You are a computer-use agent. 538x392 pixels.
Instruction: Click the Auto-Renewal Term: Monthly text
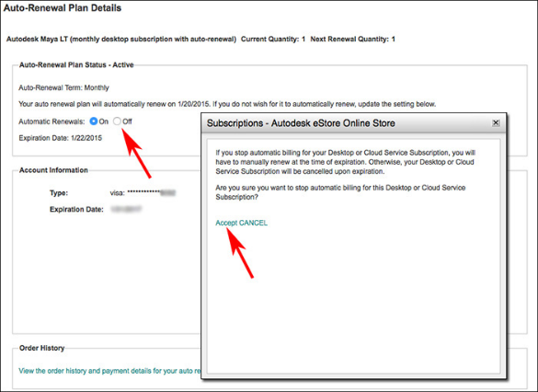63,87
